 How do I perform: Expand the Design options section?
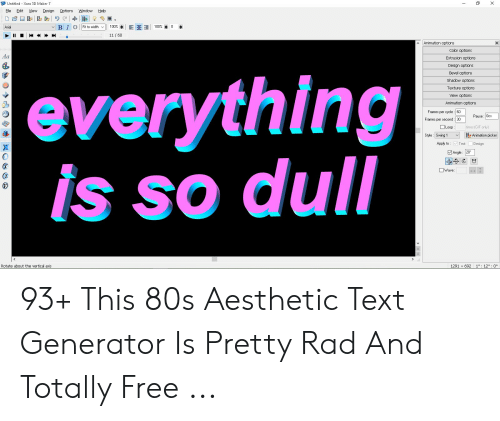tap(461, 65)
